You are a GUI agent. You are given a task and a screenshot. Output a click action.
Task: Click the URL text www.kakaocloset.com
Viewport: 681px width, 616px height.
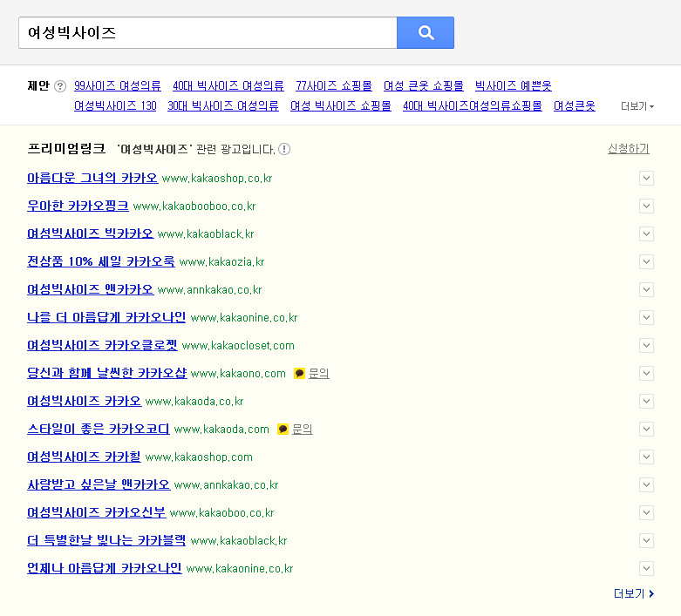click(238, 346)
